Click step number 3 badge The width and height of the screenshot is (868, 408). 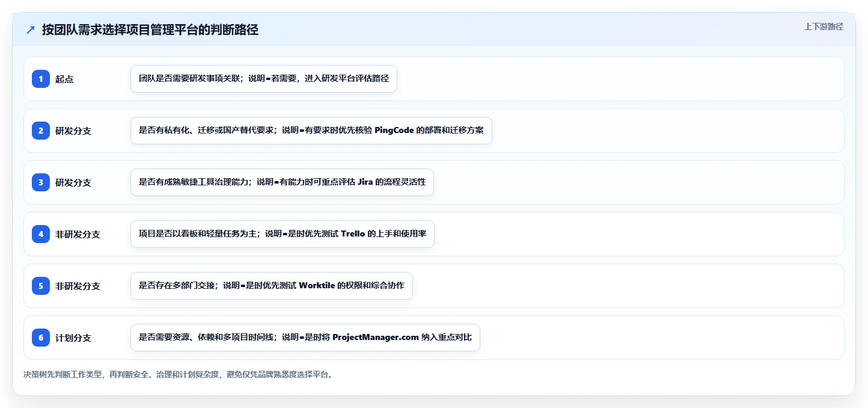pos(41,182)
